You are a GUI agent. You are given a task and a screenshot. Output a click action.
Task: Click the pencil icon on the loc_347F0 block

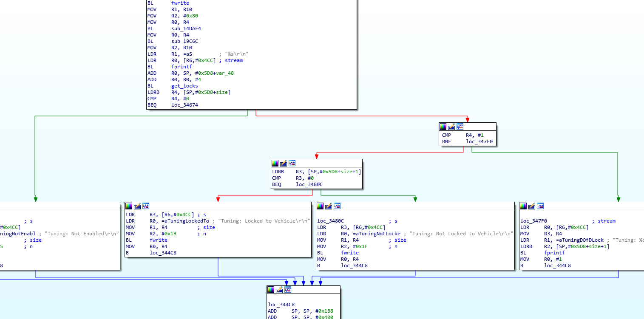[x=532, y=206]
